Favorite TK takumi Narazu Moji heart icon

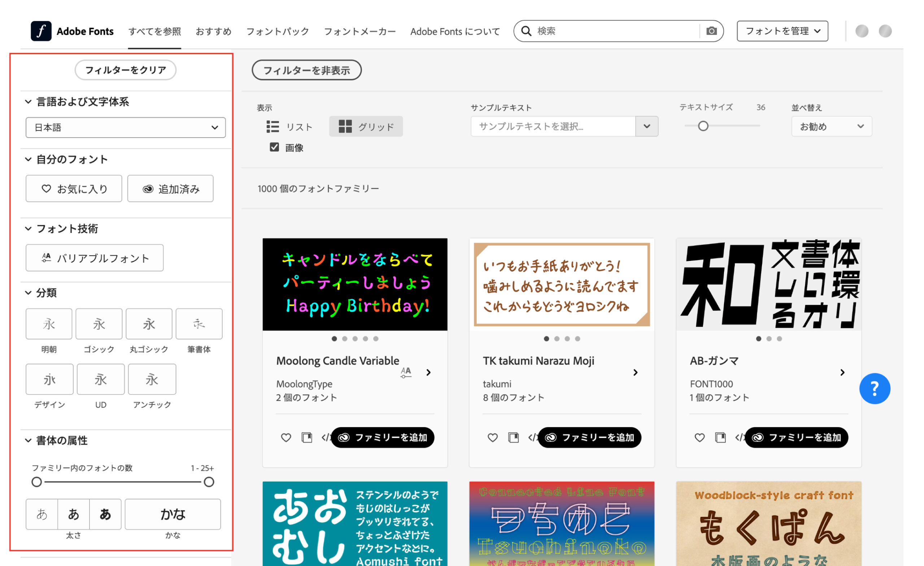point(492,437)
